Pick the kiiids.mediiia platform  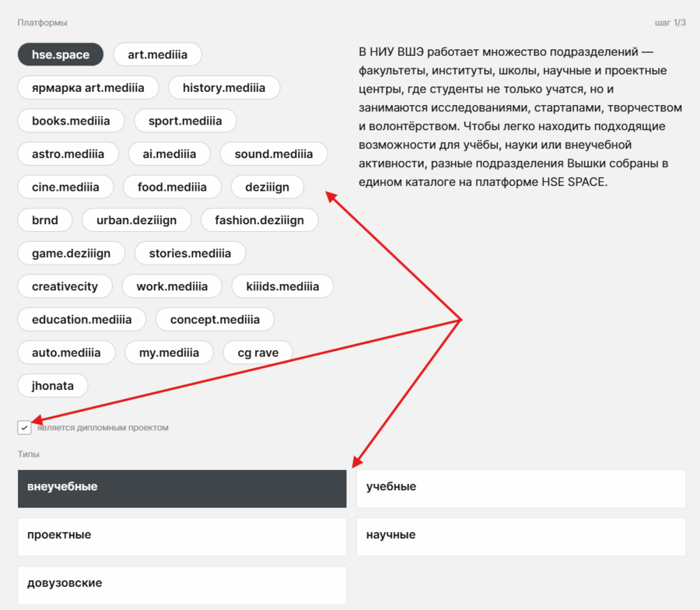[x=282, y=286]
